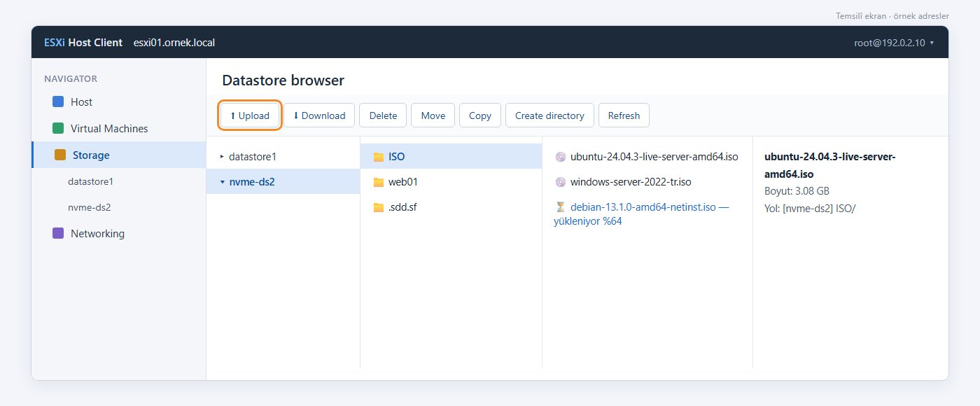980x406 pixels.
Task: Click the debian-13.1.0-amd64-netinst.iso uploading entry
Action: (647, 214)
